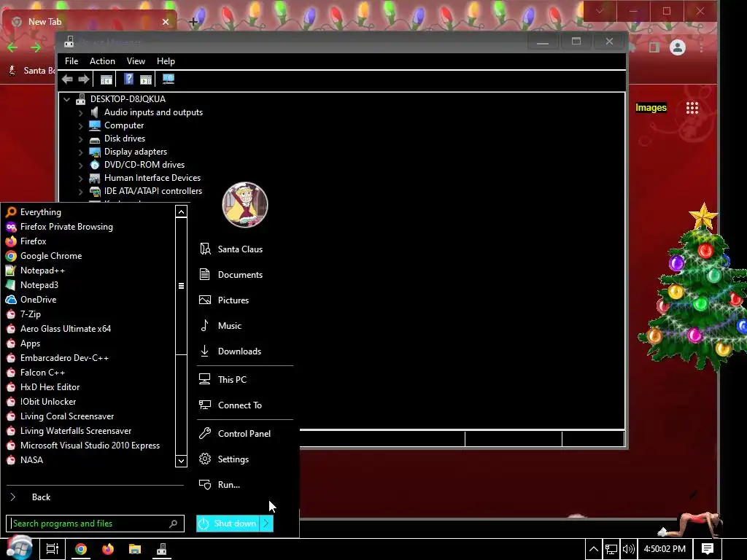This screenshot has height=560, width=747.
Task: Open the Google apps grid in Chrome
Action: coord(692,108)
